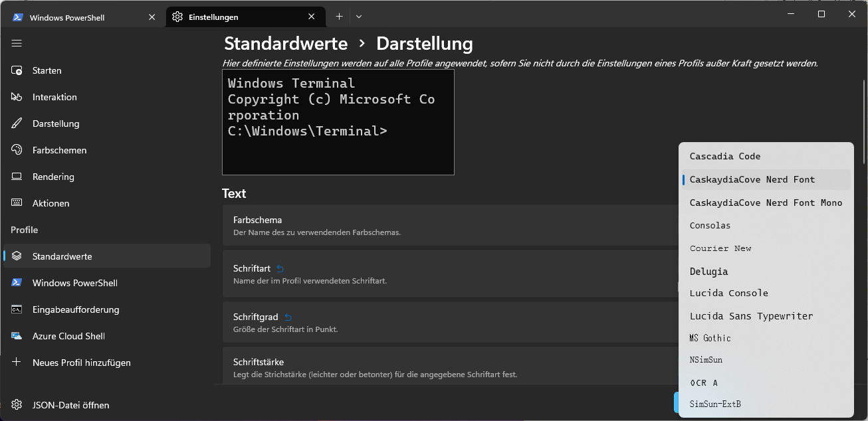868x421 pixels.
Task: Select the Standardwerte profile icon
Action: point(17,256)
